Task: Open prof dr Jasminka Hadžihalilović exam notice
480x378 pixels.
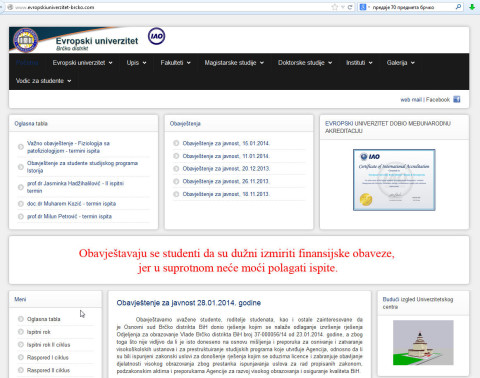Action: click(75, 187)
